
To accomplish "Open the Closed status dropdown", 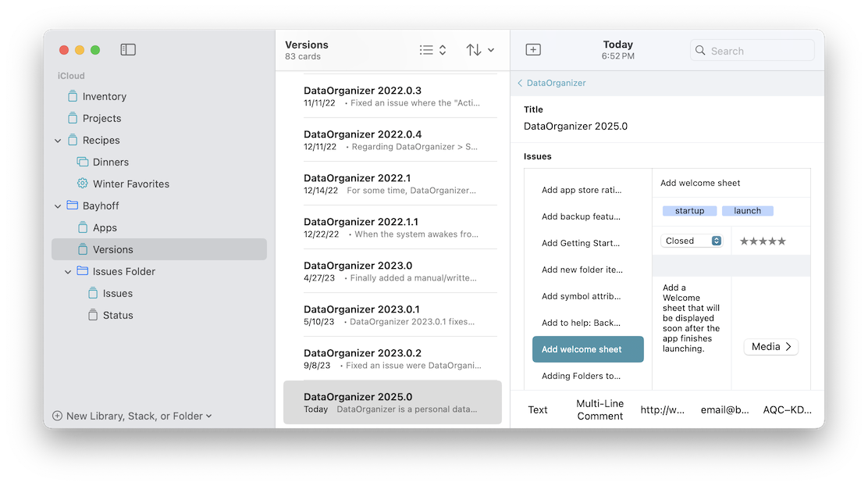I will pos(692,241).
